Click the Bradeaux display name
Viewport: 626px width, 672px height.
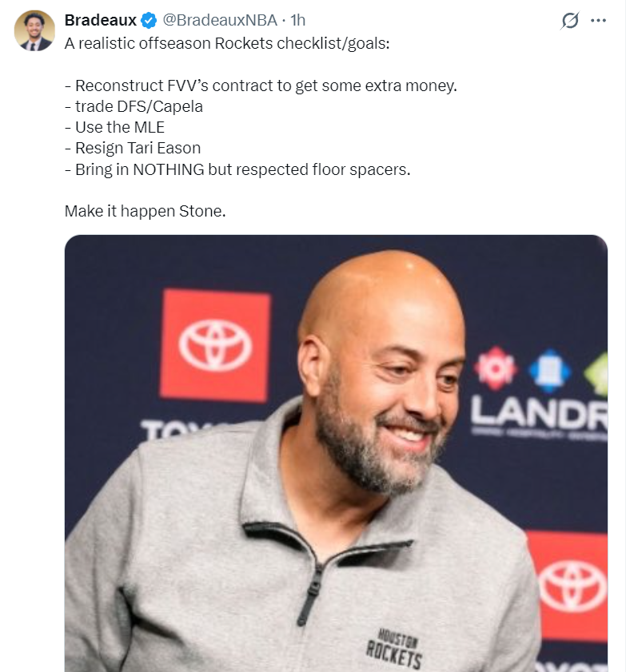coord(100,20)
